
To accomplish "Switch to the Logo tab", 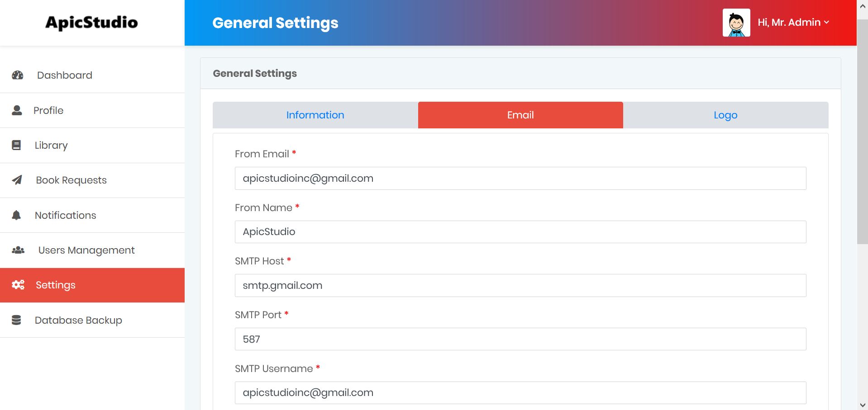I will 725,115.
